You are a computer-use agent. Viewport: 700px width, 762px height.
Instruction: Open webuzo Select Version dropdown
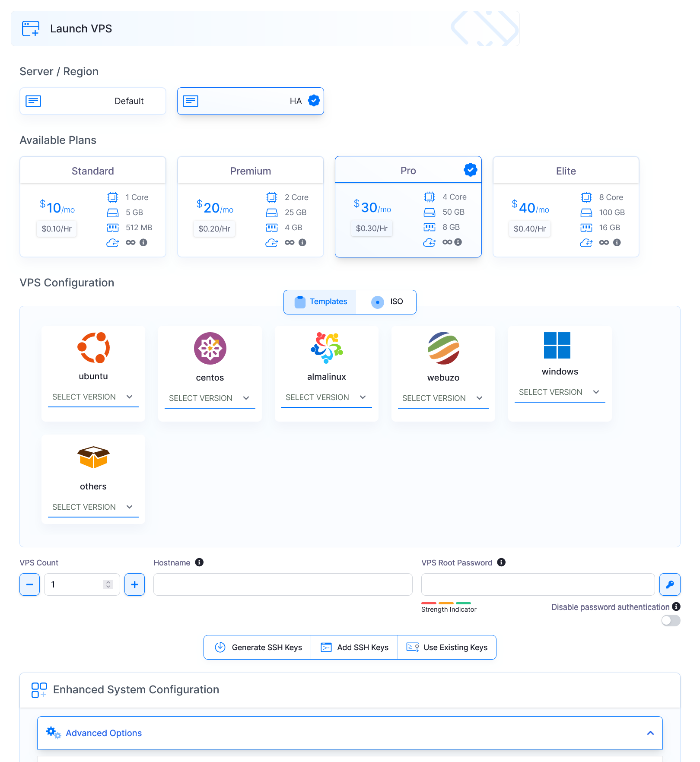[443, 398]
